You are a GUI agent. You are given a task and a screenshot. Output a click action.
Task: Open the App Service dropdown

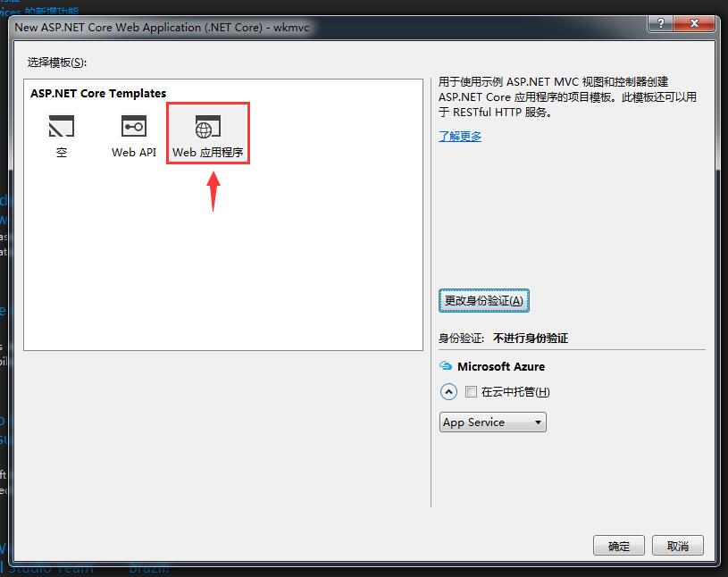point(493,422)
